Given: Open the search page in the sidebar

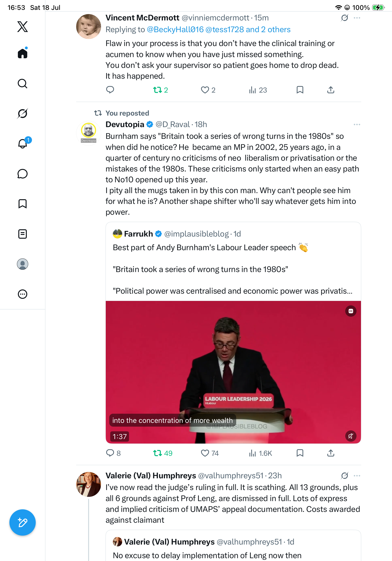Looking at the screenshot, I should [23, 84].
